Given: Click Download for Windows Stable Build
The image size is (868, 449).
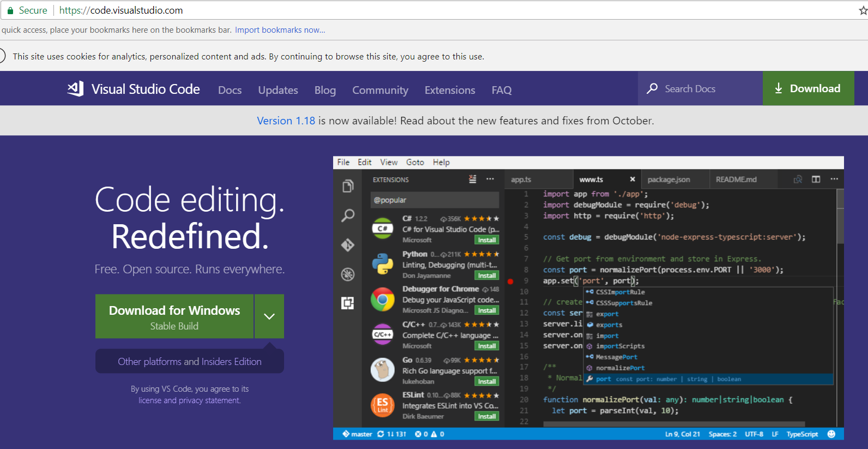Looking at the screenshot, I should (x=174, y=316).
